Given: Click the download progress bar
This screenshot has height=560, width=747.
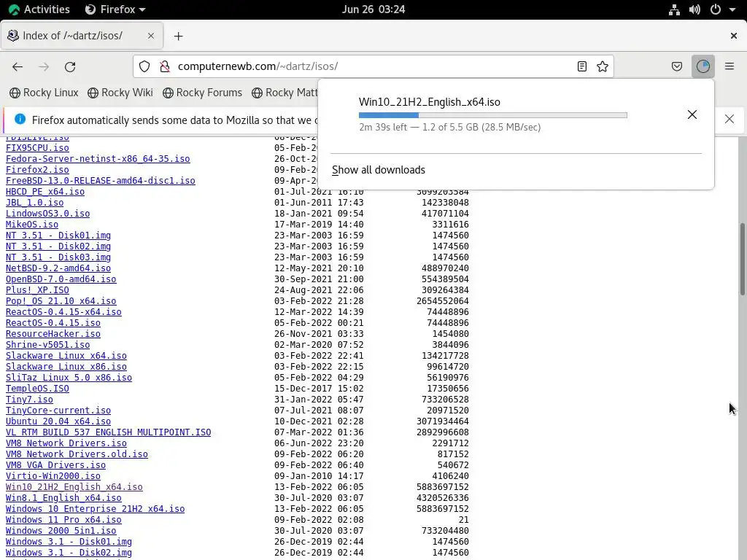Looking at the screenshot, I should click(492, 115).
